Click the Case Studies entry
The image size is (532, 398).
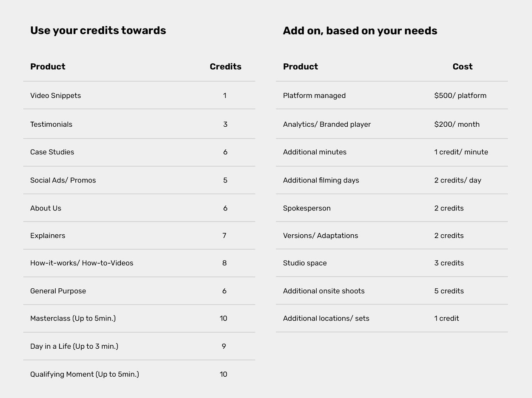pos(52,152)
